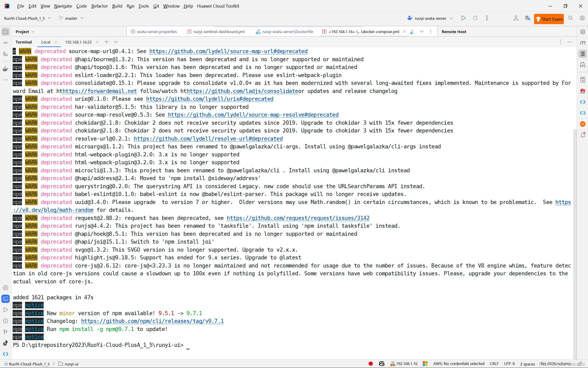588x368 pixels.
Task: Close the 192.168.1.16:22 terminal tab
Action: point(97,42)
